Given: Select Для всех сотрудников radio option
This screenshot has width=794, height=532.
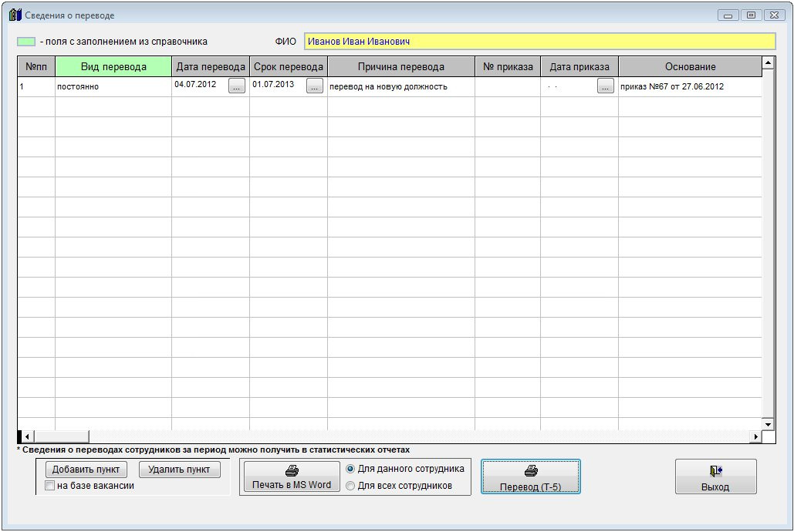Looking at the screenshot, I should point(350,486).
